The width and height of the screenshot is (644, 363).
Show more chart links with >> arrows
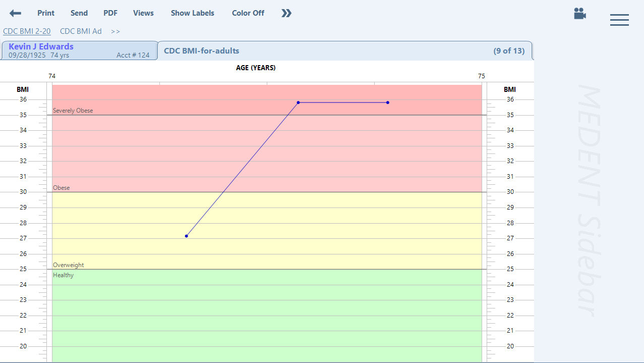115,31
